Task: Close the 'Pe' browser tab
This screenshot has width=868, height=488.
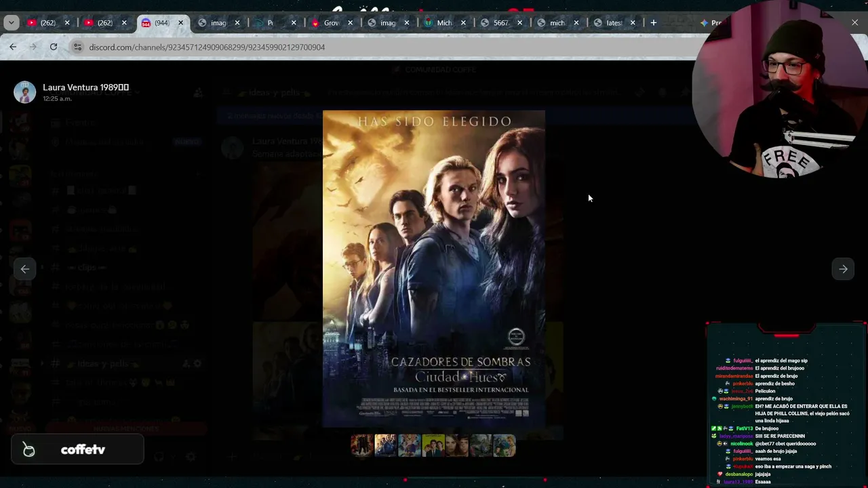Action: tap(293, 22)
